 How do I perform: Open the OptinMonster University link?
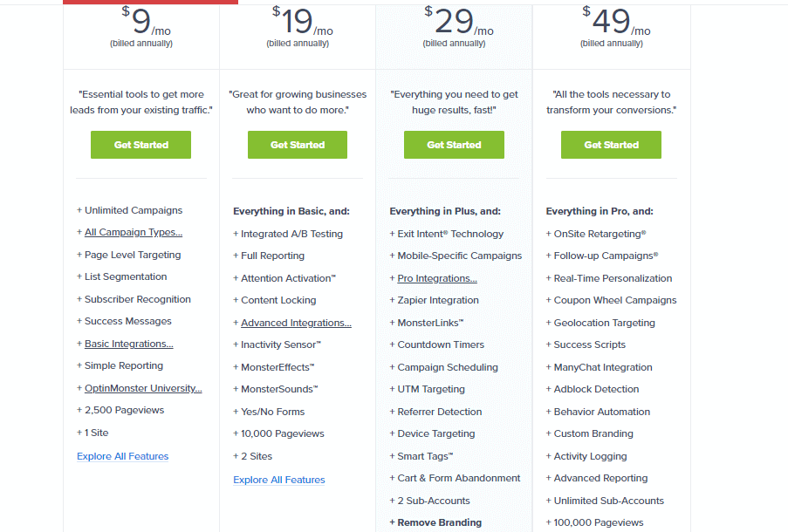(142, 387)
